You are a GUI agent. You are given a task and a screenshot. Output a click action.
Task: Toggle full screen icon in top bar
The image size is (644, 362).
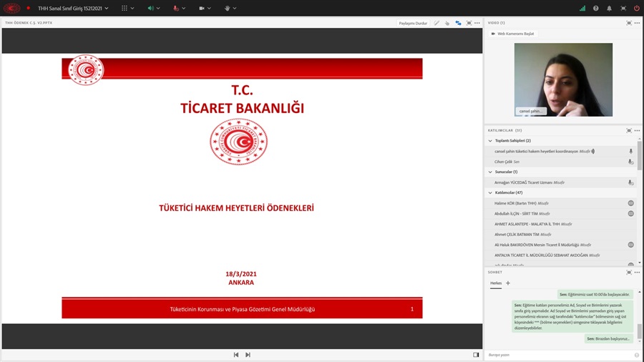pyautogui.click(x=623, y=8)
